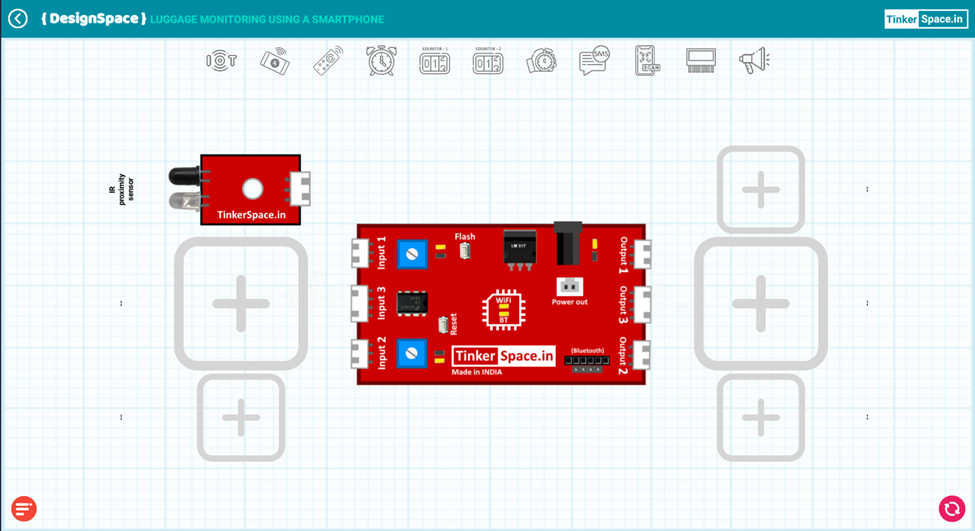Click the Input 2 connector

[361, 354]
